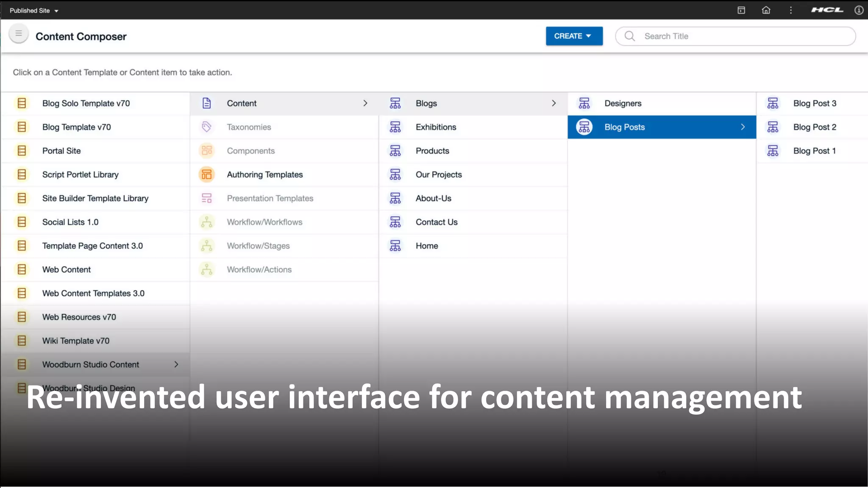Select the Blog Post 2 item
Screen dimensions: 868x488
pos(812,127)
